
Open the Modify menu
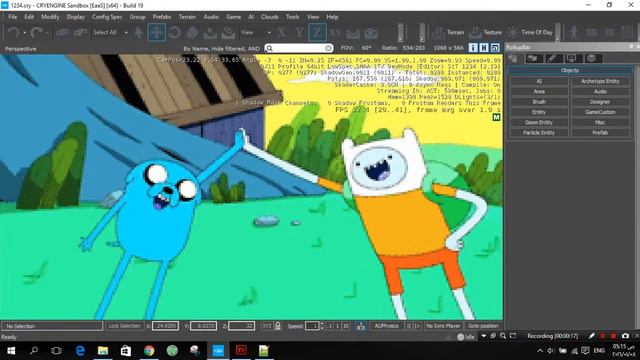pyautogui.click(x=50, y=17)
